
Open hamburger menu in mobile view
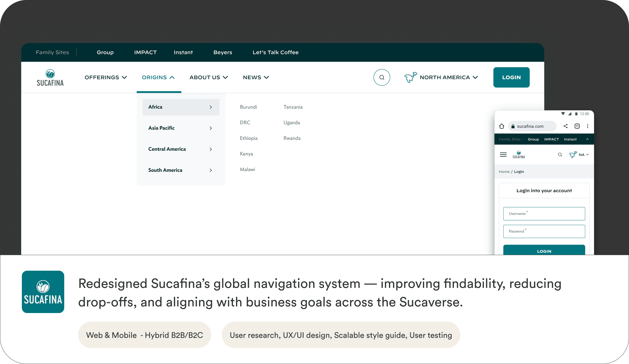[503, 155]
